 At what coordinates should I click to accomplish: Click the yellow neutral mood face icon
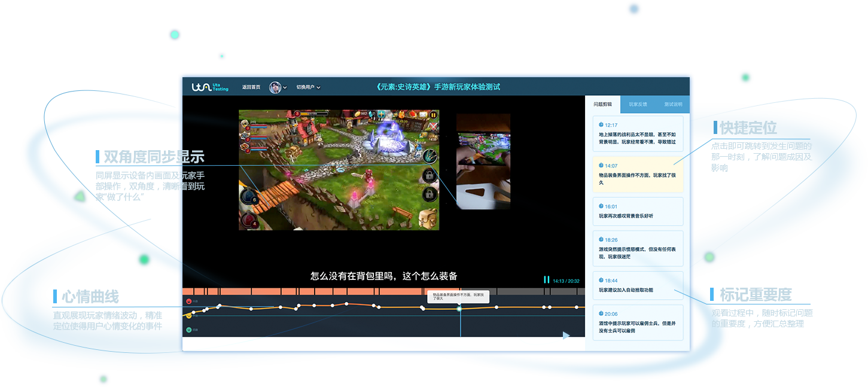tap(189, 315)
